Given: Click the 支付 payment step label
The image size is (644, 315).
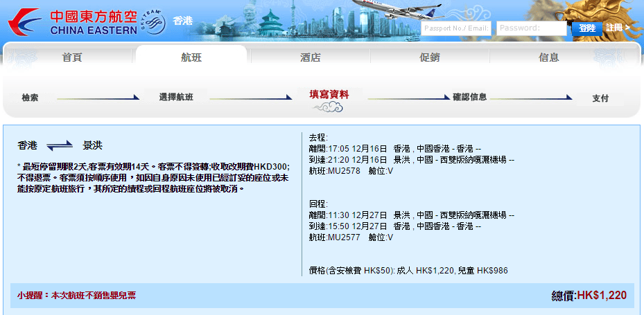Looking at the screenshot, I should (600, 98).
